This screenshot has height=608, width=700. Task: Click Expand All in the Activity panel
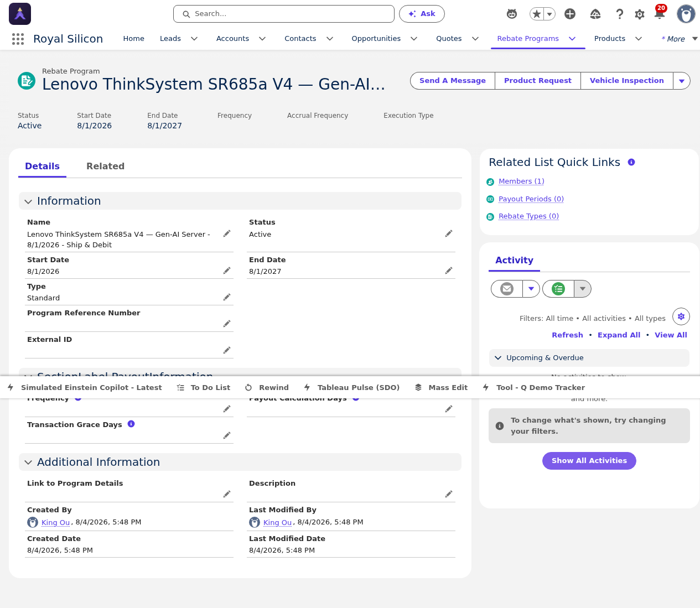pyautogui.click(x=619, y=335)
